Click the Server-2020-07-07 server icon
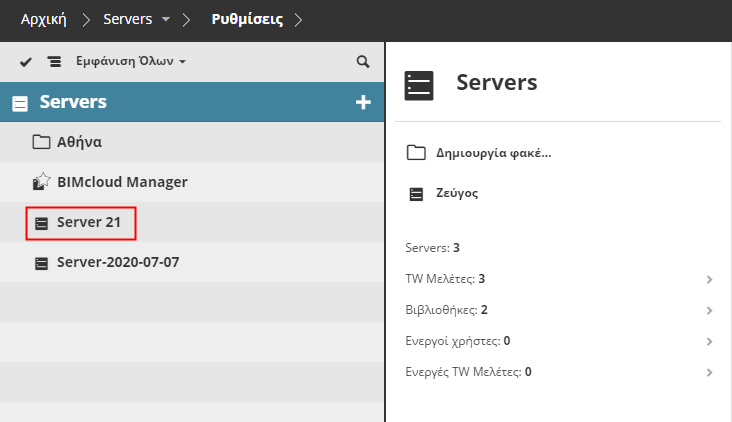The image size is (732, 422). click(x=41, y=263)
